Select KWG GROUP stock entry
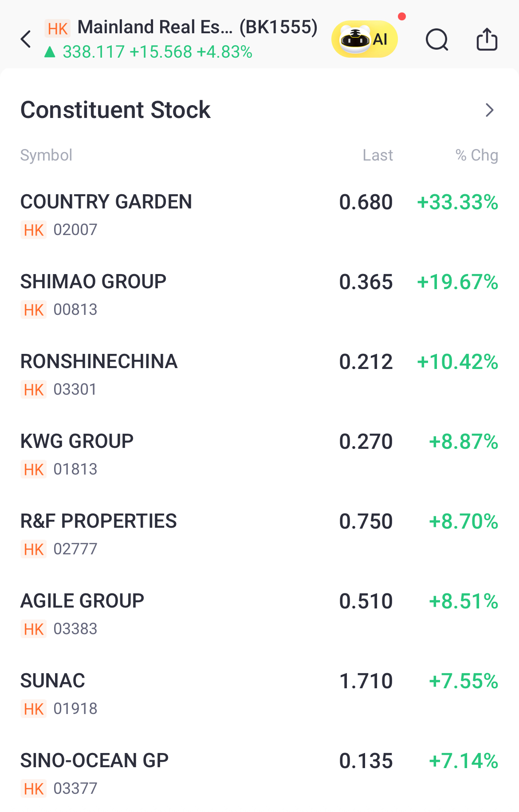 coord(259,455)
